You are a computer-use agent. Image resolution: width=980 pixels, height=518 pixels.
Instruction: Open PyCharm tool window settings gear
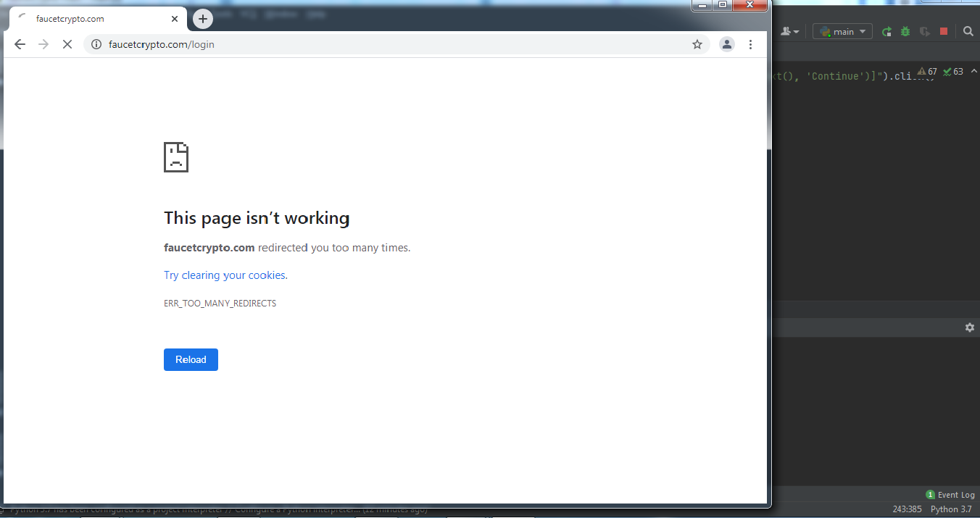[x=970, y=327]
